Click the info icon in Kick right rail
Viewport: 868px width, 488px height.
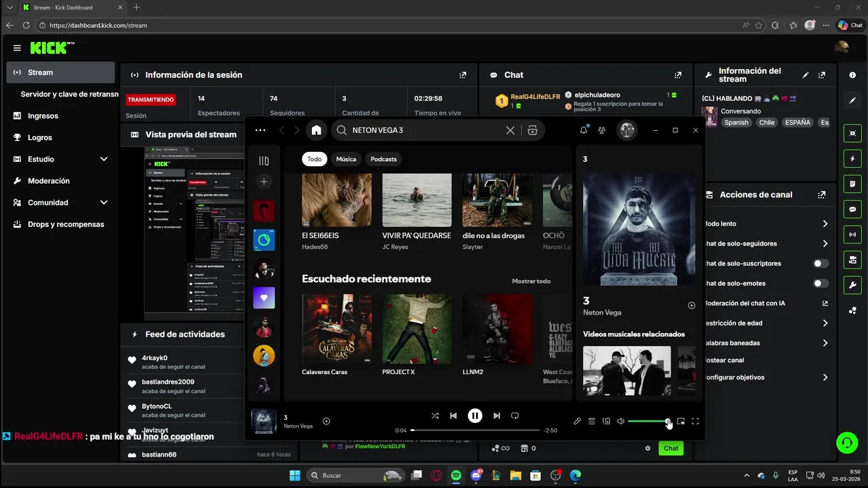(x=852, y=75)
